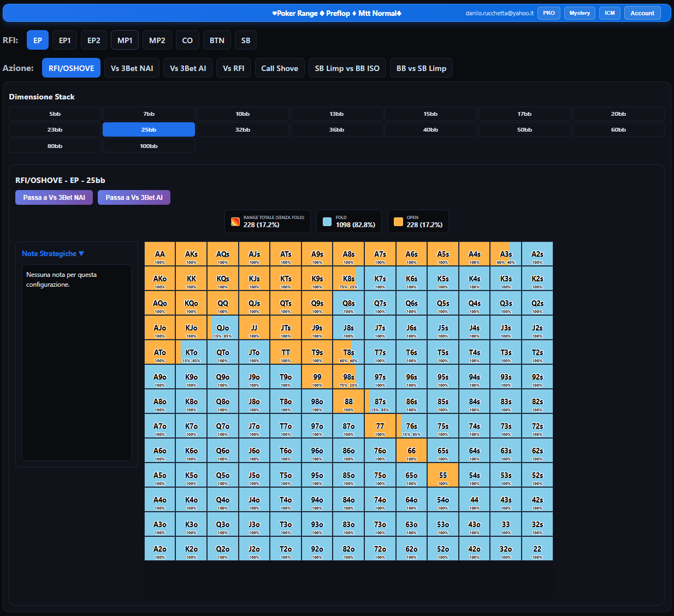Choose 80bb stack size

55,146
